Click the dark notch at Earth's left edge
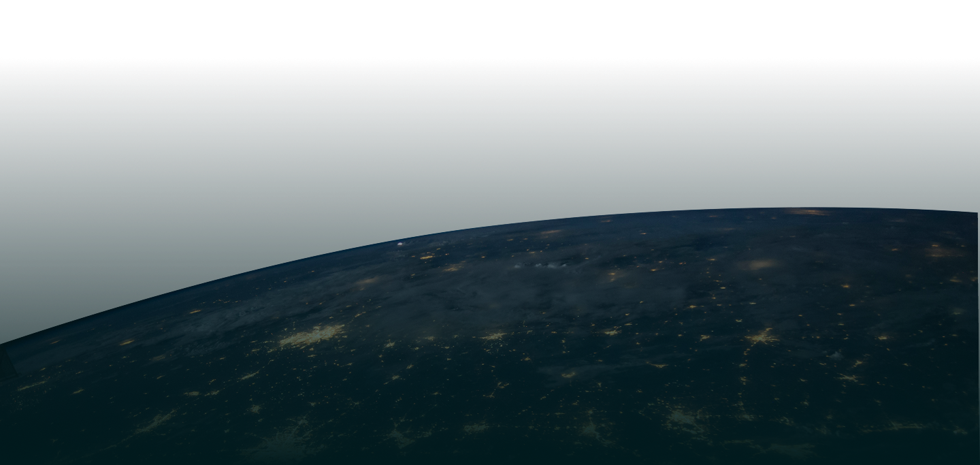Image resolution: width=980 pixels, height=465 pixels. click(x=8, y=362)
